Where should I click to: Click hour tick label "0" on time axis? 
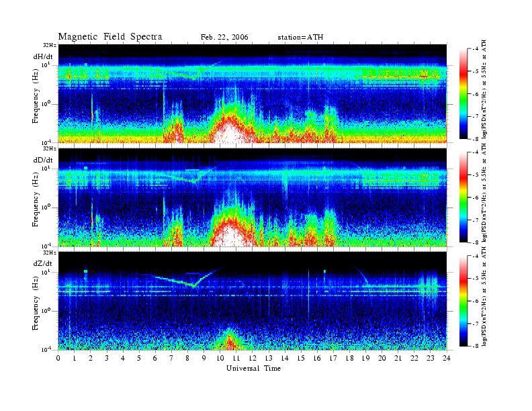pos(58,358)
